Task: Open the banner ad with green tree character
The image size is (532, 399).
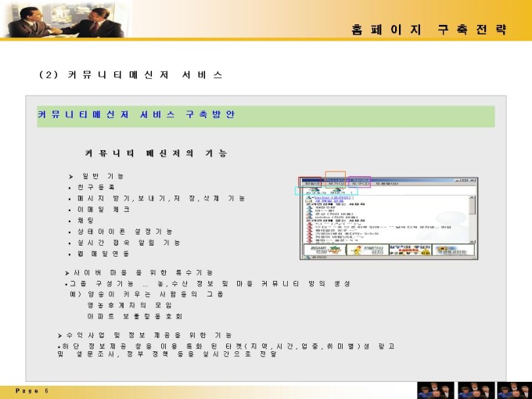Action: point(325,250)
